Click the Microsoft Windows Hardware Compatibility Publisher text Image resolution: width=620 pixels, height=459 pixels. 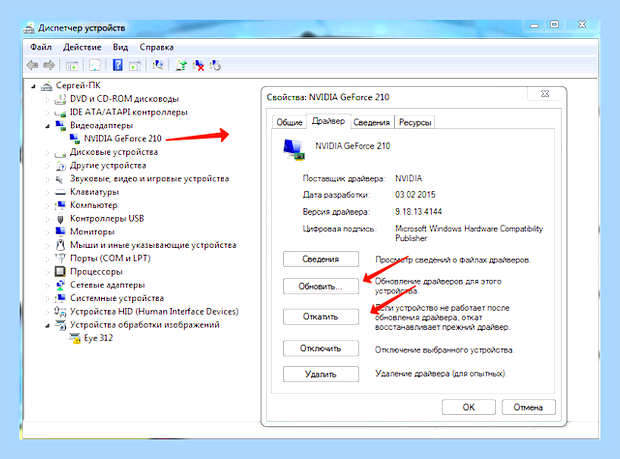pyautogui.click(x=469, y=234)
